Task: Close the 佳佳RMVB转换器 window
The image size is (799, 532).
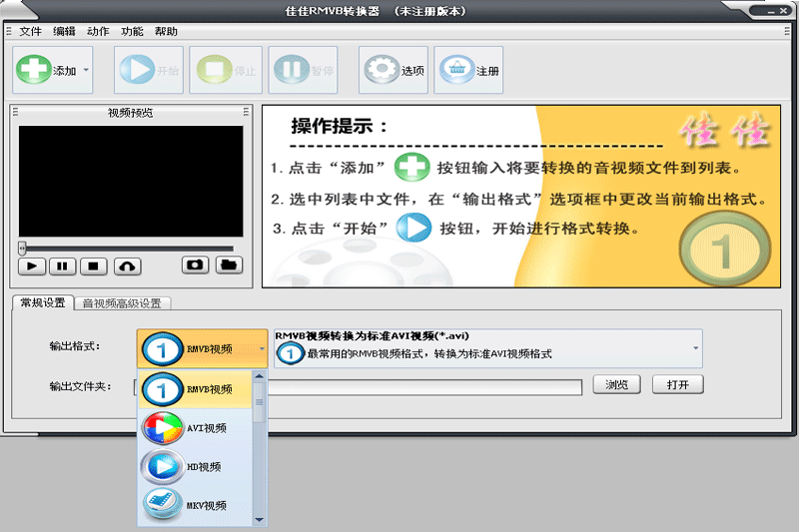Action: [x=783, y=11]
